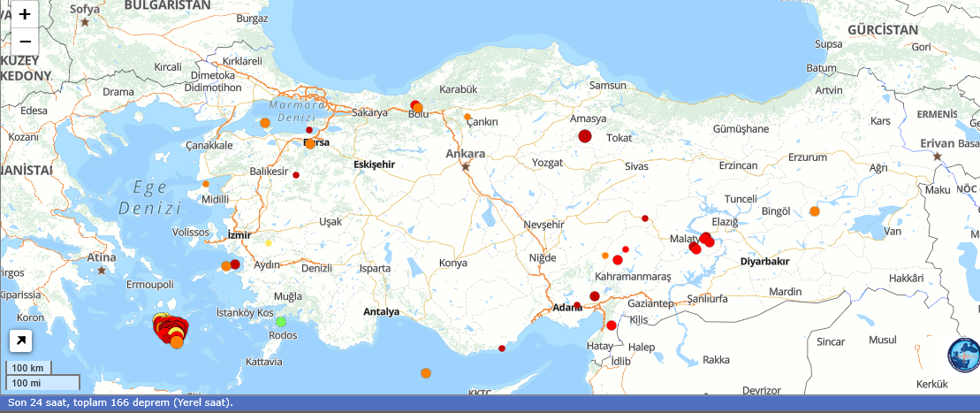The image size is (980, 413).
Task: Select the orange marker above Midilli
Action: click(x=206, y=184)
